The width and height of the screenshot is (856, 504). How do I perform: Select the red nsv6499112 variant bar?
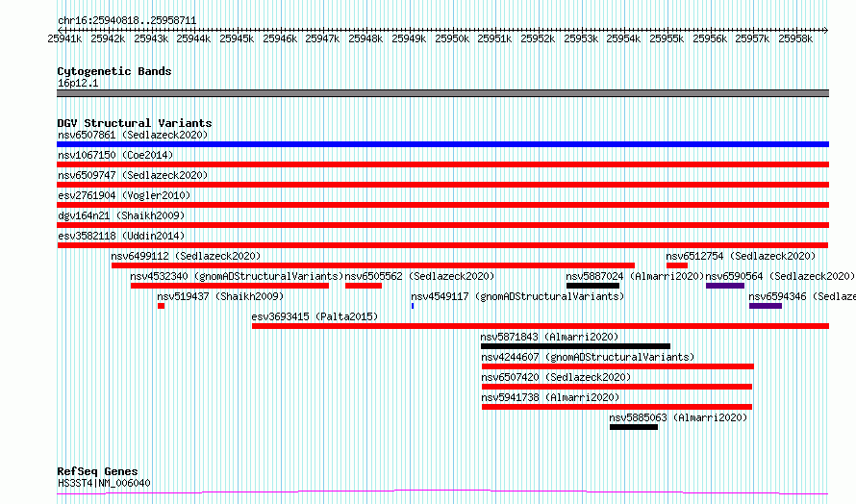click(373, 265)
